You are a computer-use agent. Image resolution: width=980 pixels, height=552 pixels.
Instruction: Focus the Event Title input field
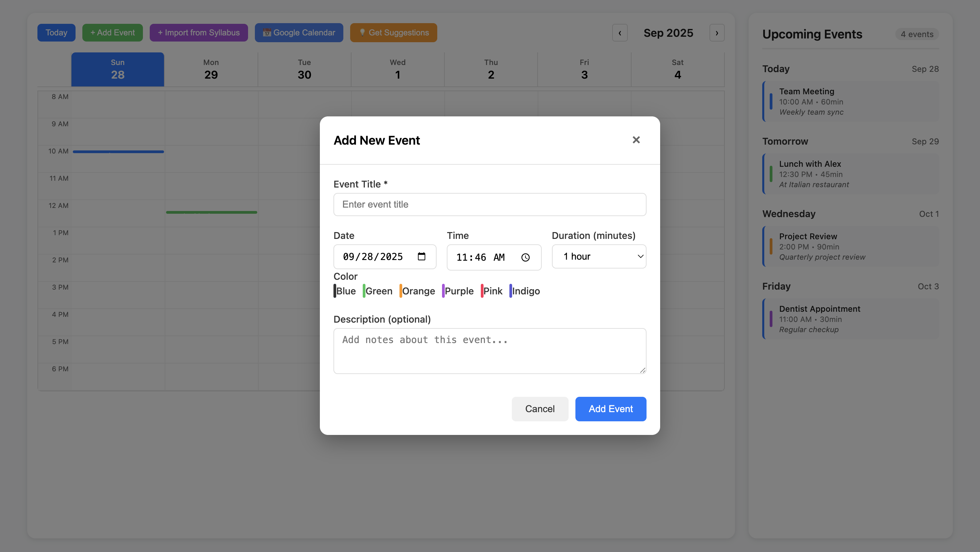(x=490, y=204)
